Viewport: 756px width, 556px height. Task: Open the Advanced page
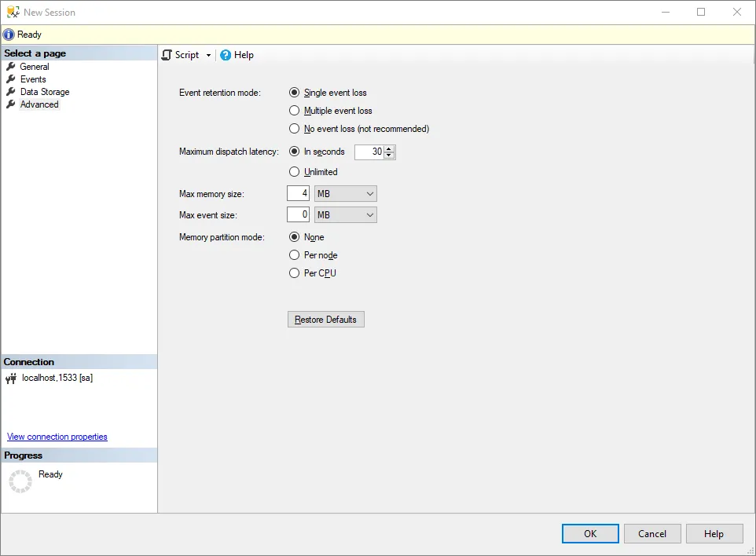(x=39, y=104)
